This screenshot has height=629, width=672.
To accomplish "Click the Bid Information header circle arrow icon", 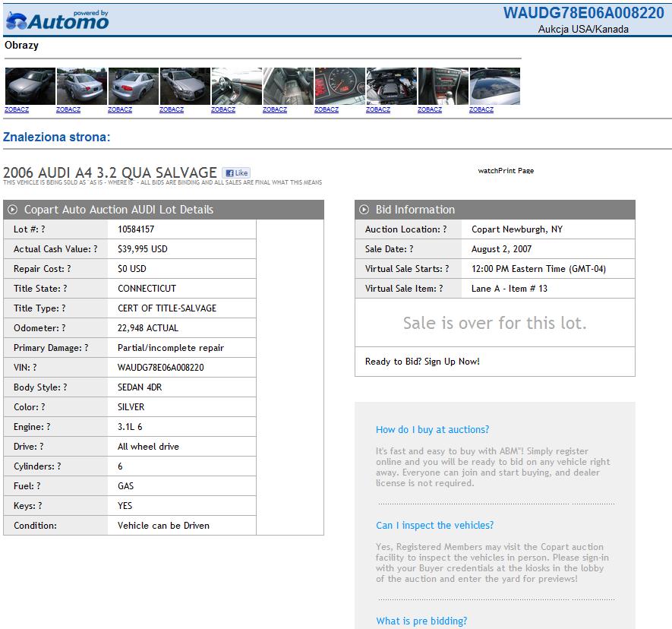I will pos(364,210).
